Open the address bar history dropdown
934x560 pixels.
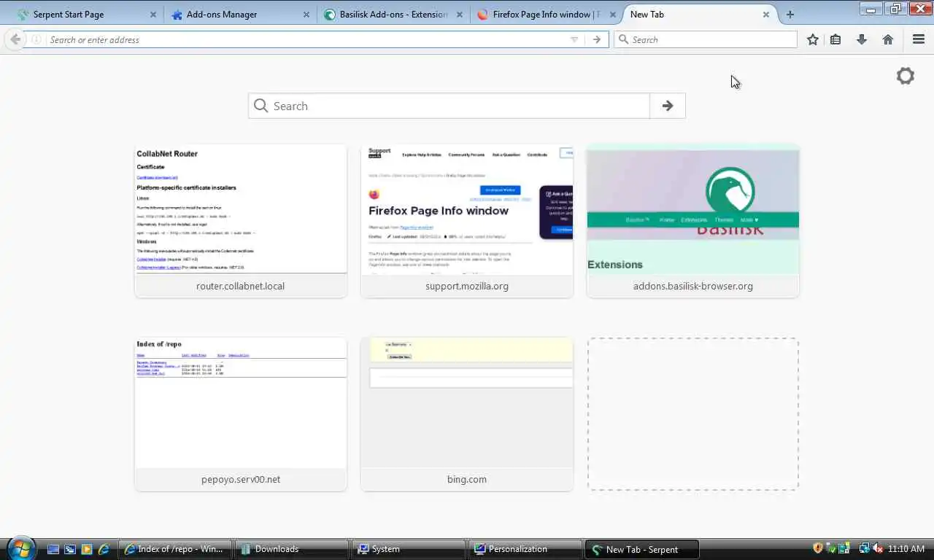(x=574, y=40)
